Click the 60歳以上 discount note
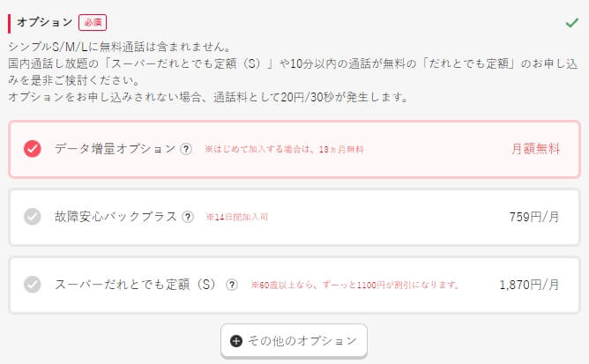Screen dimensions: 589x364 (x=355, y=285)
